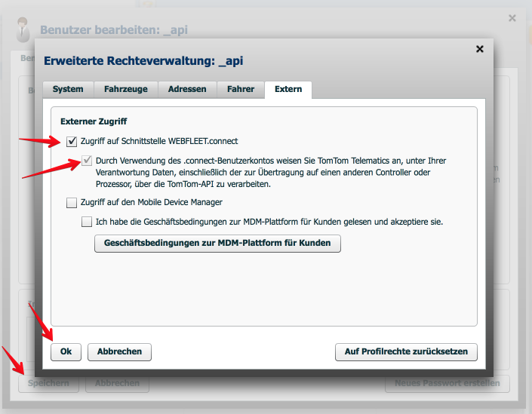
Task: Toggle the TomTom Telematics data consent checkbox
Action: [87, 161]
